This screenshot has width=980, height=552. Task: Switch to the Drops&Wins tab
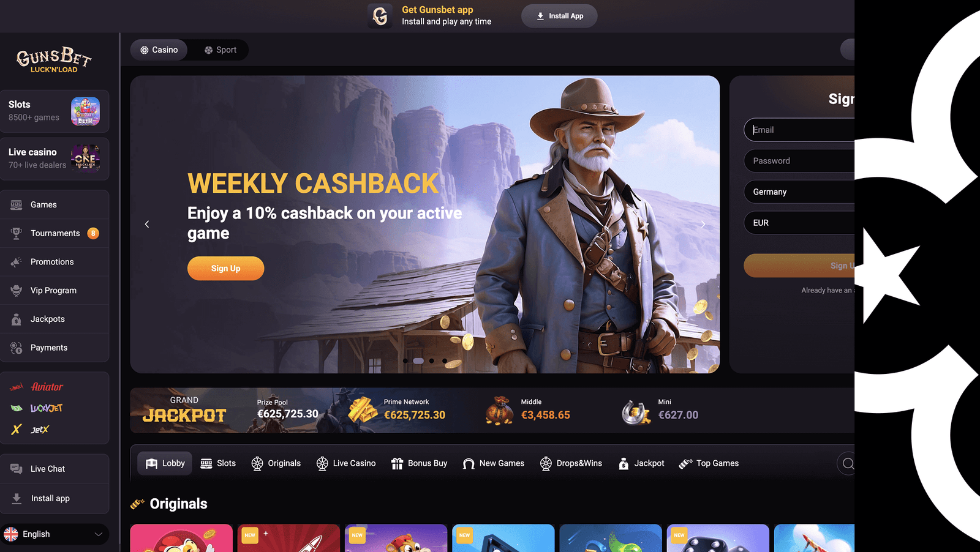[571, 463]
